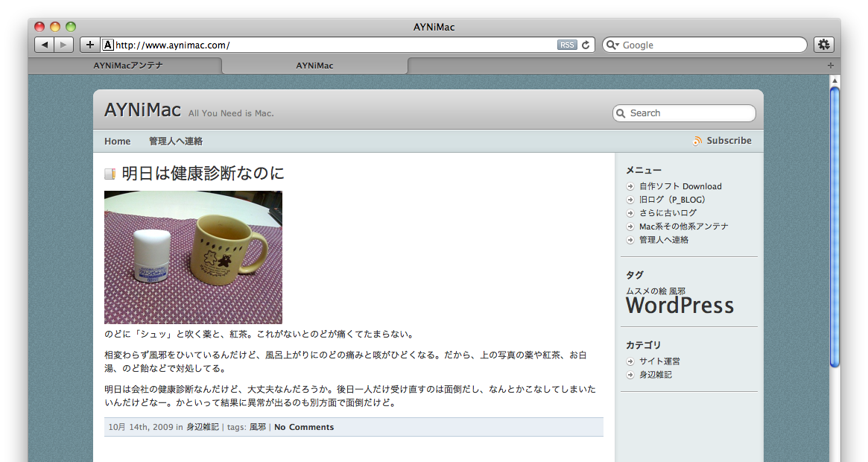Open the 風邪 tag in post footer
This screenshot has width=868, height=462.
coord(257,427)
